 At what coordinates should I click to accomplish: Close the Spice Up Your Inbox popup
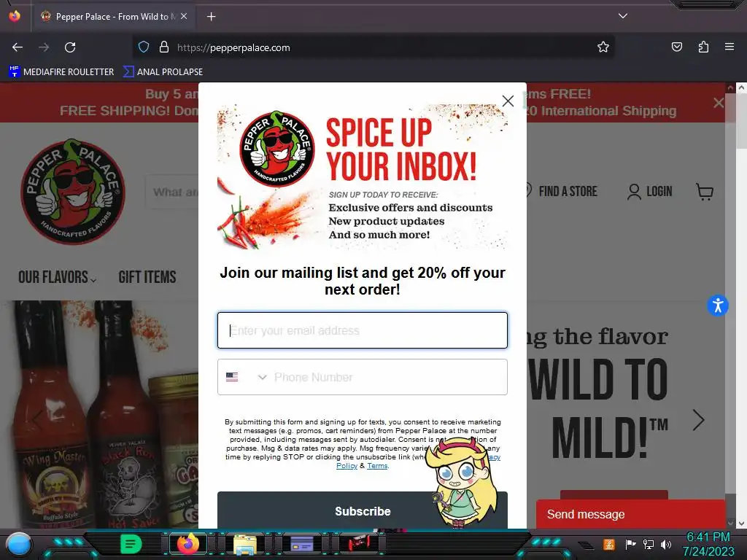click(x=508, y=101)
